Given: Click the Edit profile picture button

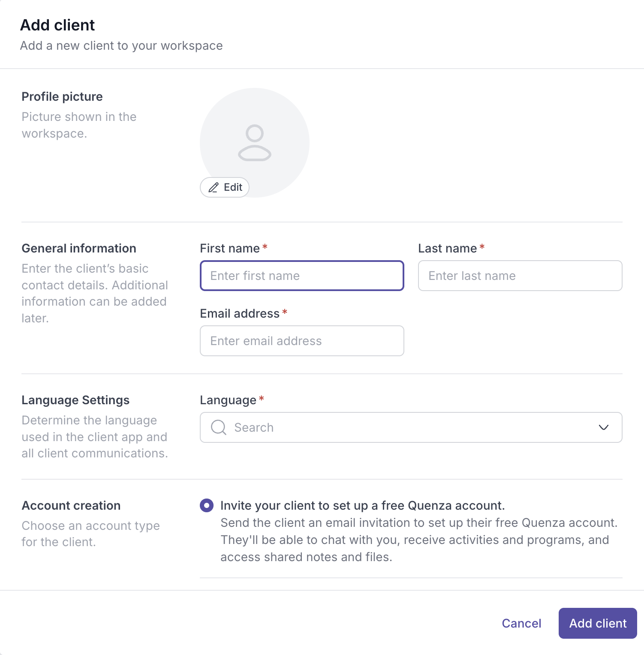Looking at the screenshot, I should click(225, 187).
